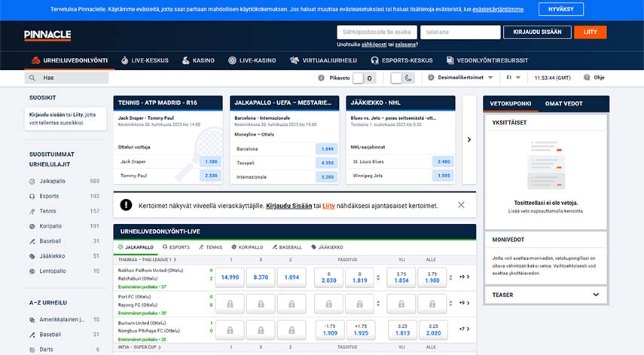The height and width of the screenshot is (355, 644).
Task: Expand +7 markets for Buriram United match
Action: (x=465, y=329)
